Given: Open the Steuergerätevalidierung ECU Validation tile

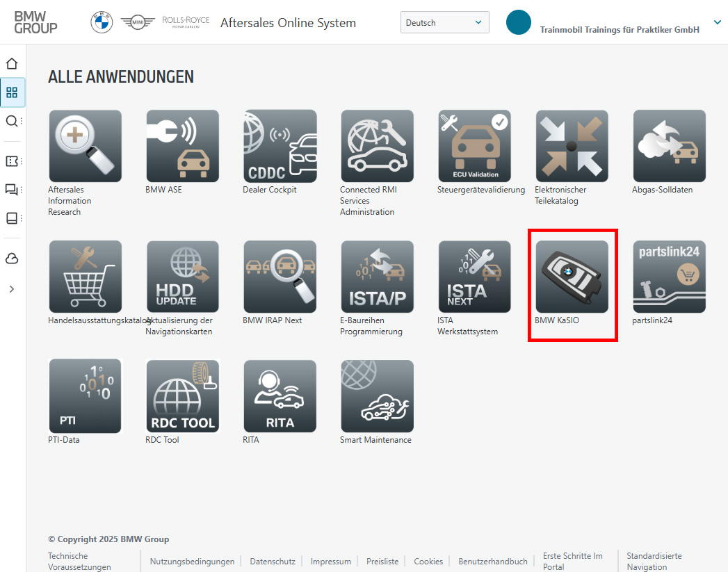Looking at the screenshot, I should [x=474, y=147].
